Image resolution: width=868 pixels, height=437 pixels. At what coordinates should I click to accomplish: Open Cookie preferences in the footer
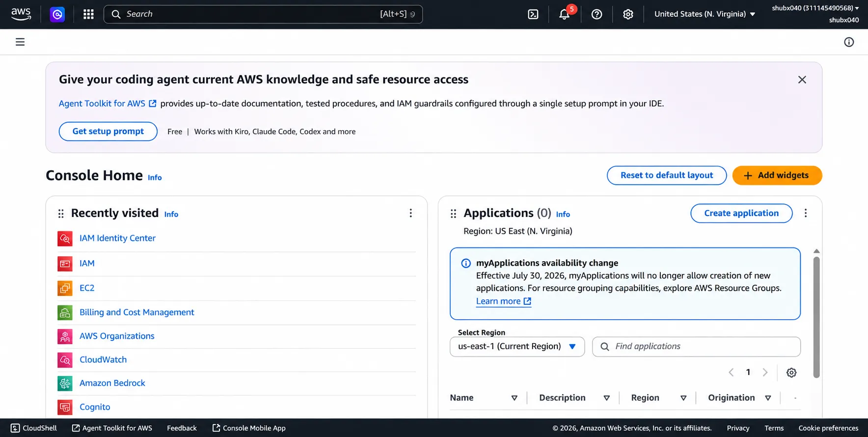pyautogui.click(x=828, y=428)
